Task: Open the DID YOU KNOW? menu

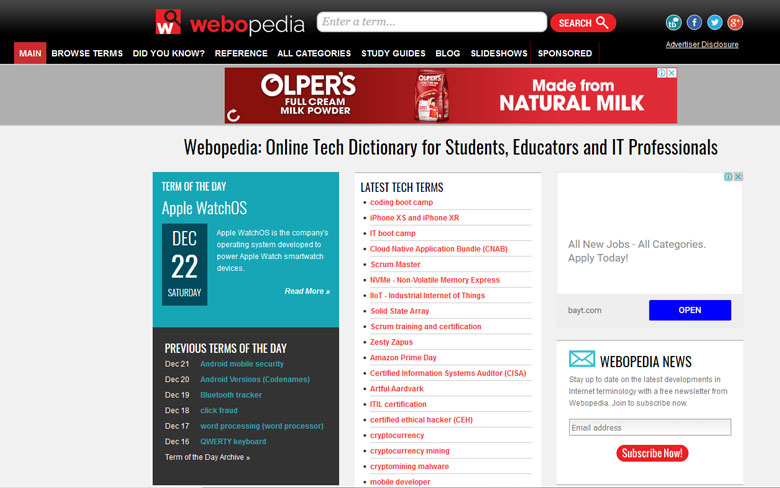Action: click(169, 53)
